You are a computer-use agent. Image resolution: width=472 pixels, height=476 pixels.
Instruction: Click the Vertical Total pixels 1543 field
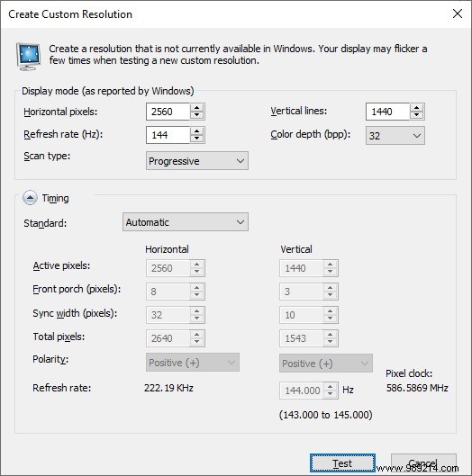click(301, 338)
